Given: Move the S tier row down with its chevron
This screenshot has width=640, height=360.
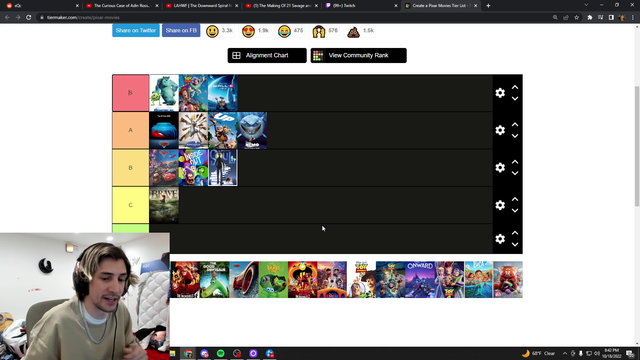Looking at the screenshot, I should [515, 98].
